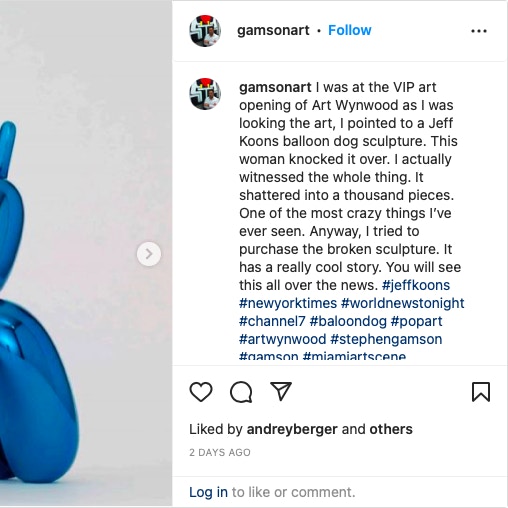Open the #jeffkoons hashtag
The image size is (508, 508).
click(416, 285)
